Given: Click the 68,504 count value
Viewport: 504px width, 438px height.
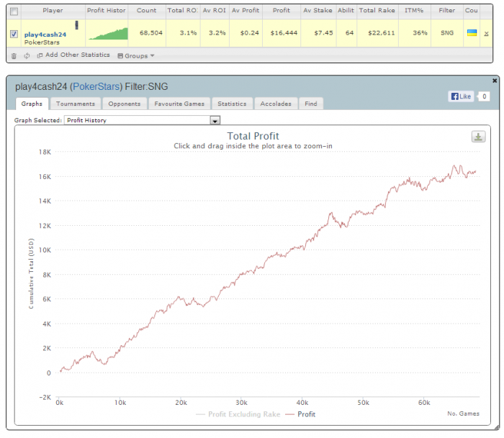Looking at the screenshot, I should click(x=151, y=33).
